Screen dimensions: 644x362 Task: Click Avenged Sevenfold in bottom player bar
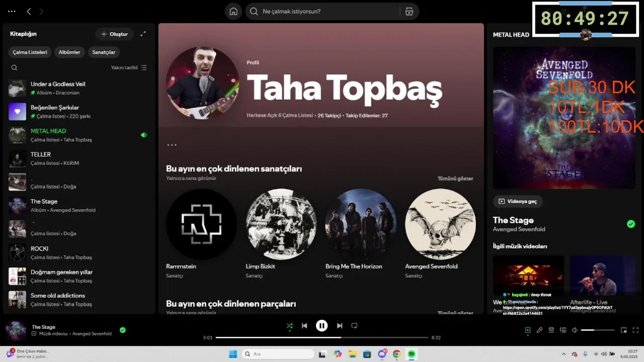pyautogui.click(x=92, y=334)
